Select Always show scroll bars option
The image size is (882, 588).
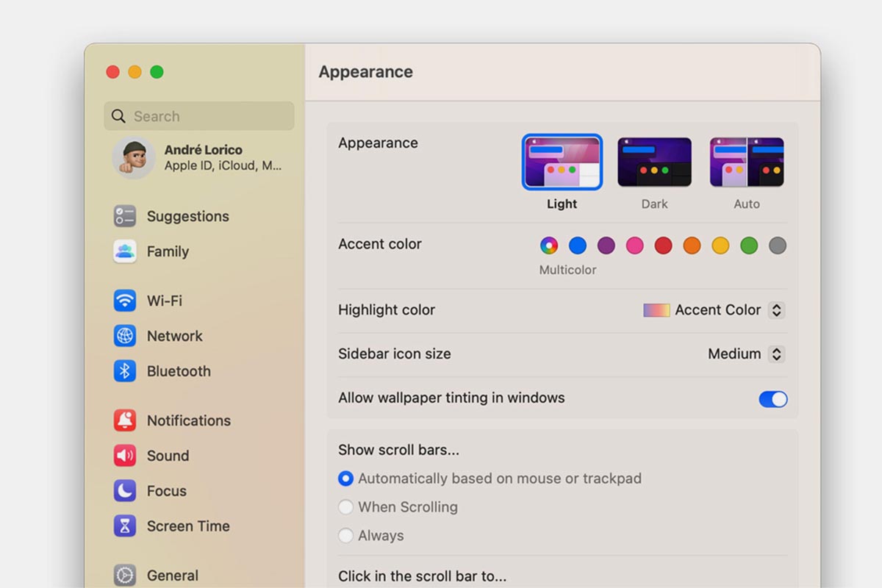(x=345, y=536)
